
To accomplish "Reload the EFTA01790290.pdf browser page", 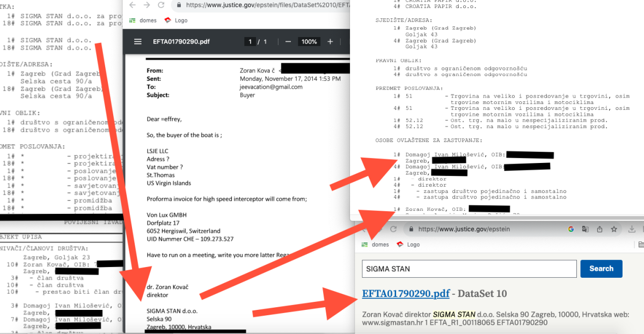I will pyautogui.click(x=162, y=5).
